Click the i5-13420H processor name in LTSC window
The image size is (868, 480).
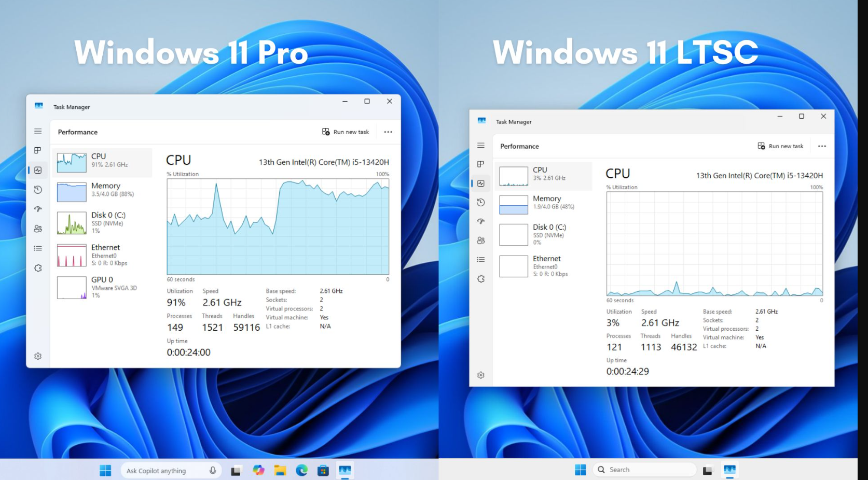point(760,176)
